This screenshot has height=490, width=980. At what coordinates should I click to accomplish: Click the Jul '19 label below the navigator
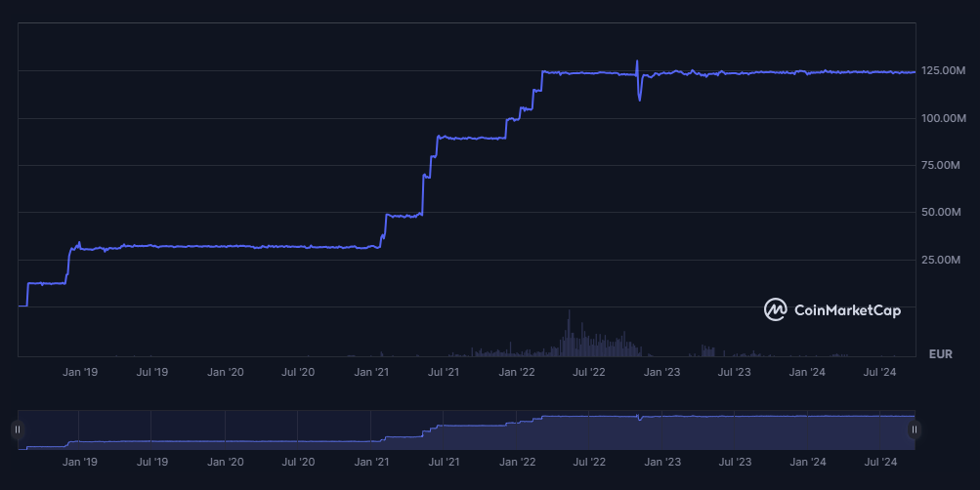point(151,461)
